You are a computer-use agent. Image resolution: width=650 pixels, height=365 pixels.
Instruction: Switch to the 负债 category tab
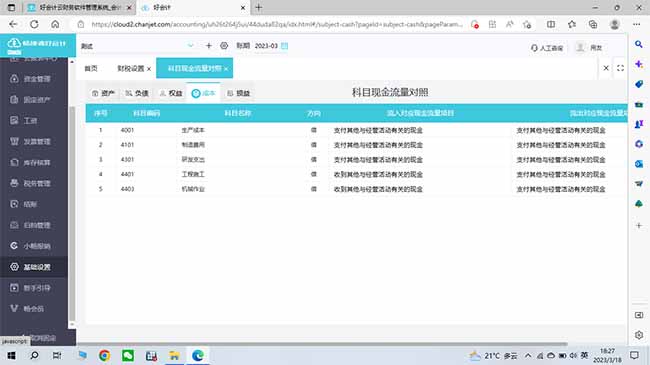click(x=137, y=93)
